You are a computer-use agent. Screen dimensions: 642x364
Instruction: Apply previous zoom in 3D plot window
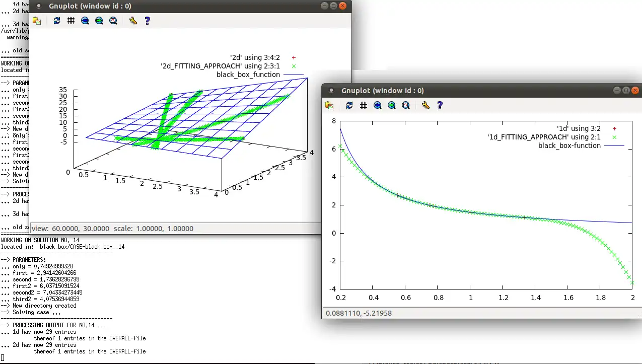pos(85,21)
